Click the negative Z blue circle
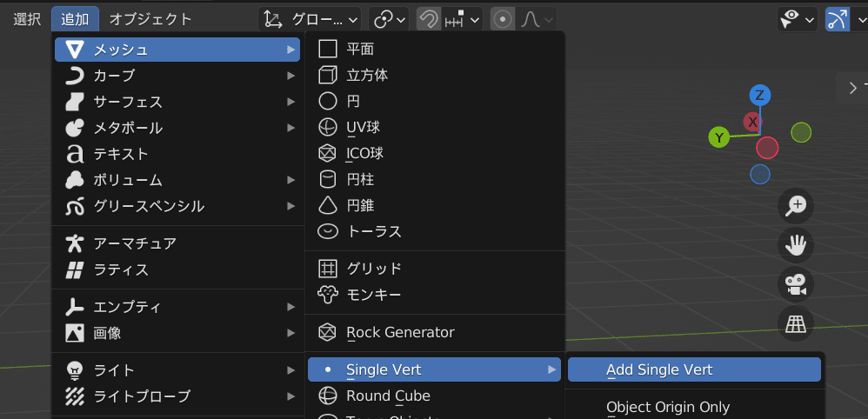The width and height of the screenshot is (868, 419). click(760, 175)
